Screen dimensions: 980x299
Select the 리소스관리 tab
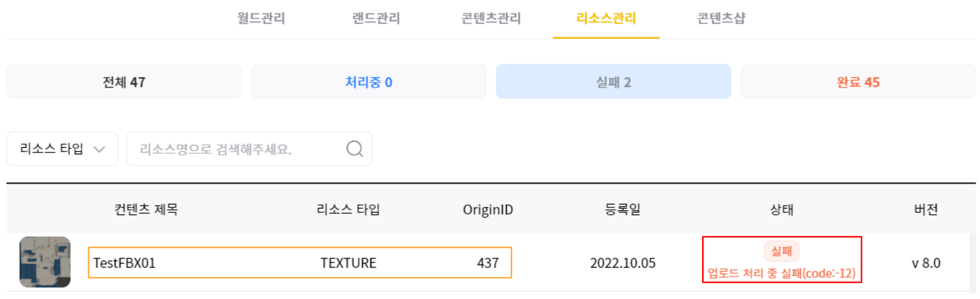click(606, 19)
